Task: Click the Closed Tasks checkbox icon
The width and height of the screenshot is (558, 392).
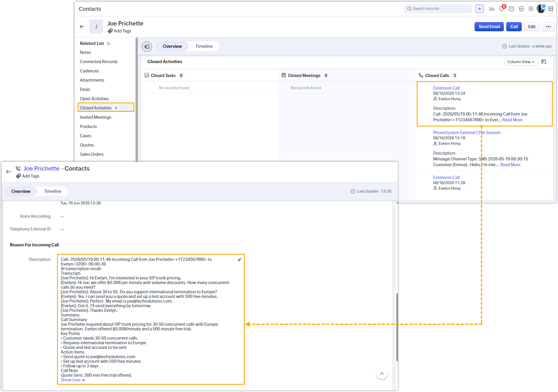Action: [147, 75]
